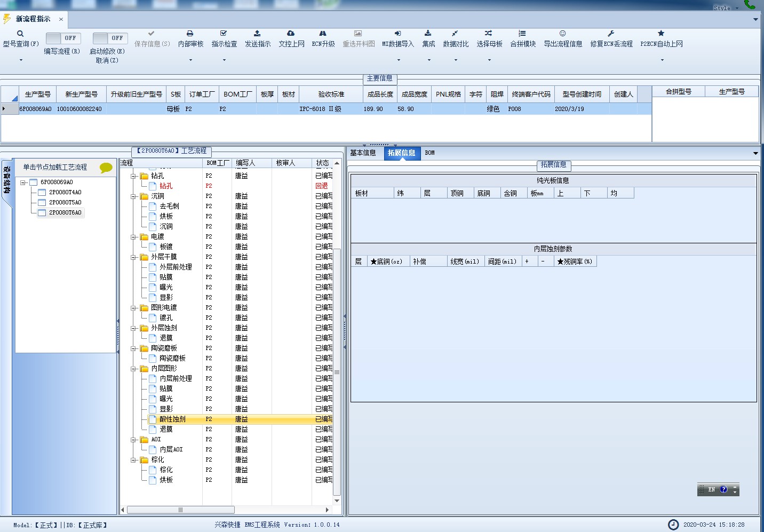Collapse the 棕化 folder node

133,460
